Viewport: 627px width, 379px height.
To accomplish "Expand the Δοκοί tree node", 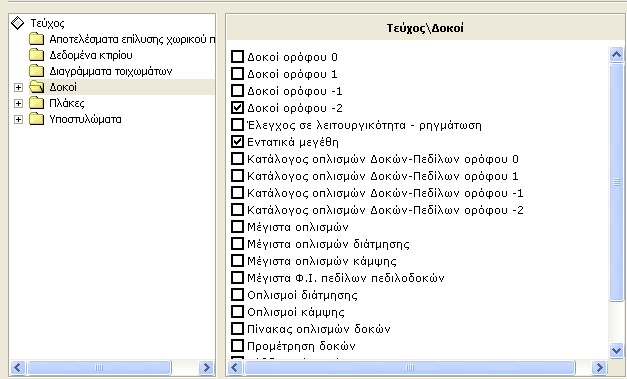I will tap(18, 87).
